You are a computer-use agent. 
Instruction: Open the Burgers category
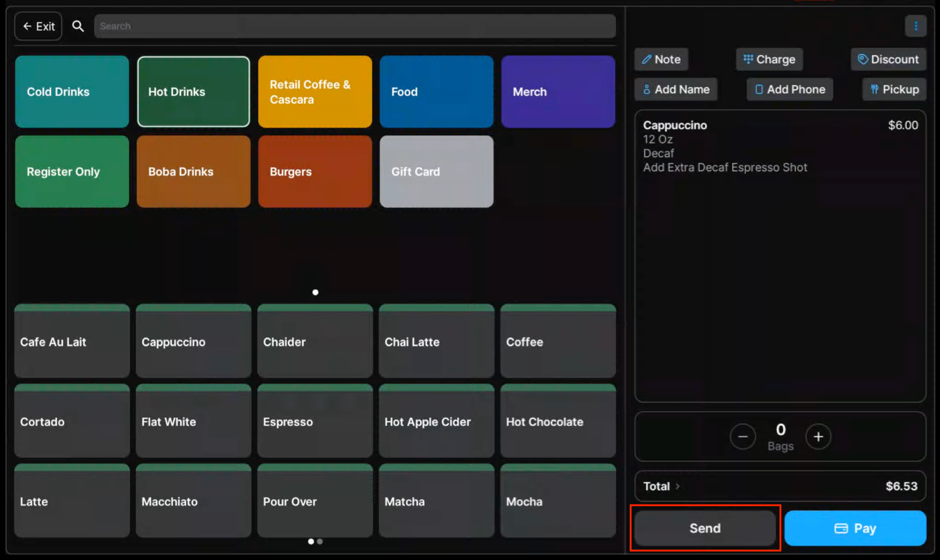[315, 172]
